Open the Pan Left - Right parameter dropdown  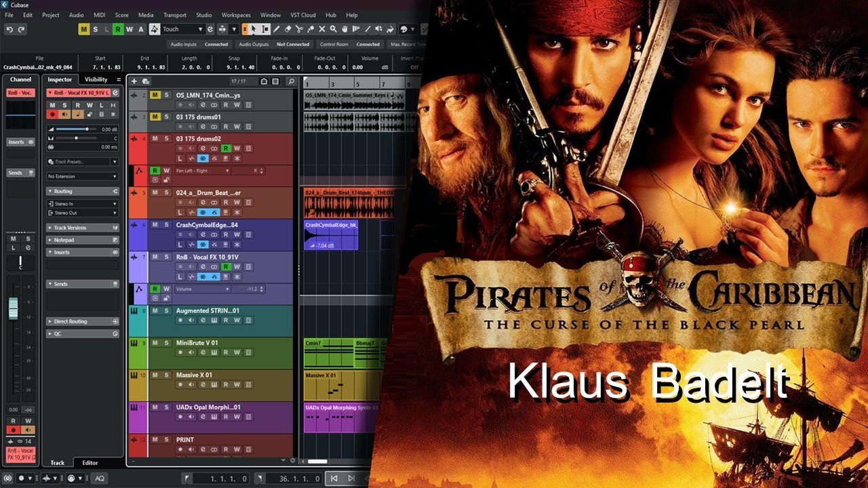203,171
